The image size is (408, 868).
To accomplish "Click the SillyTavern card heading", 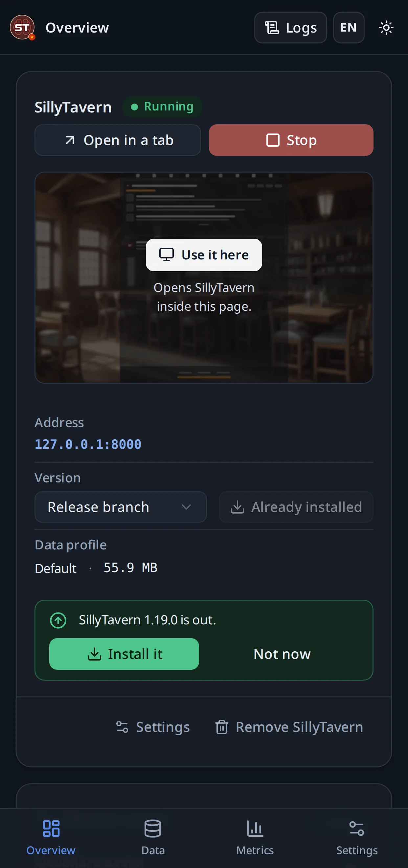I will [73, 107].
